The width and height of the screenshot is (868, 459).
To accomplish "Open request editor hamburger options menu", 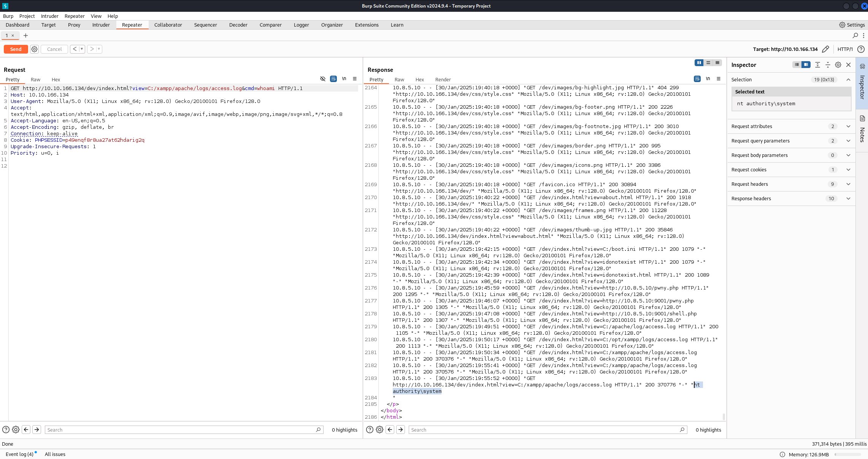I will [x=355, y=79].
